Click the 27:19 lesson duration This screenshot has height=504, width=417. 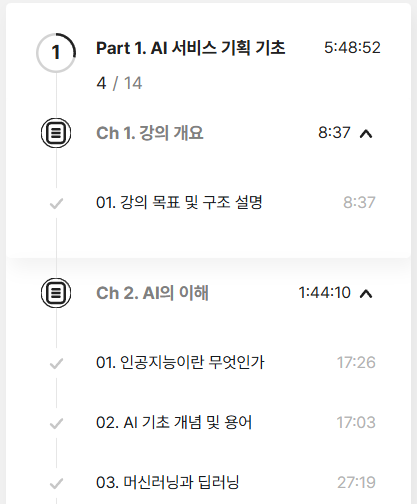pos(356,482)
